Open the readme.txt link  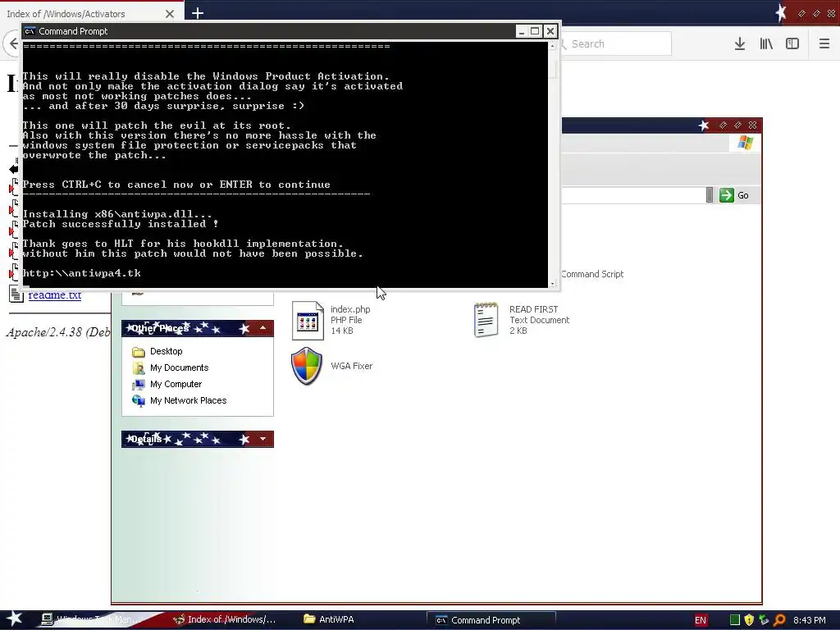click(x=55, y=295)
